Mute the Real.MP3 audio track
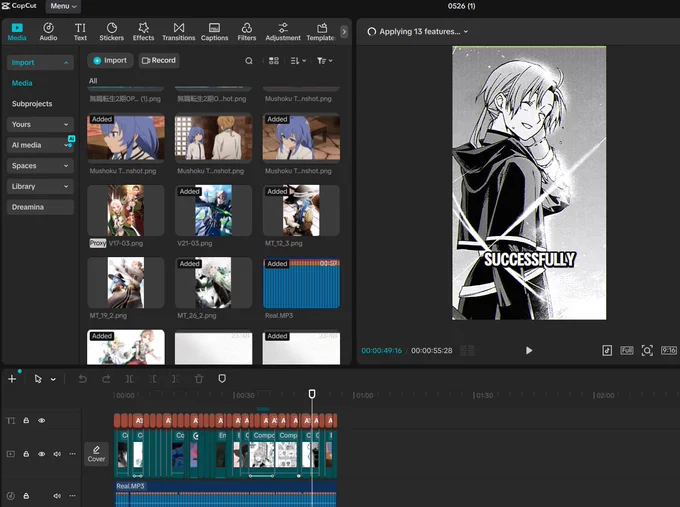This screenshot has width=680, height=507. tap(57, 496)
